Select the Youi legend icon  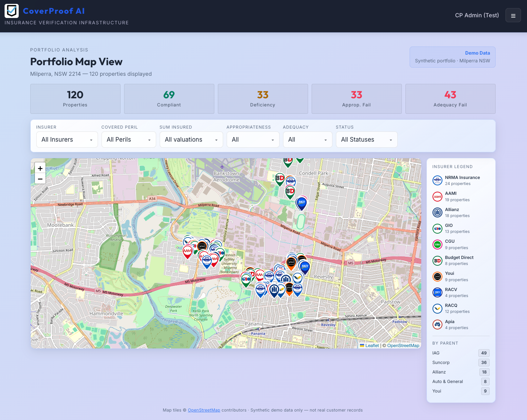[437, 277]
